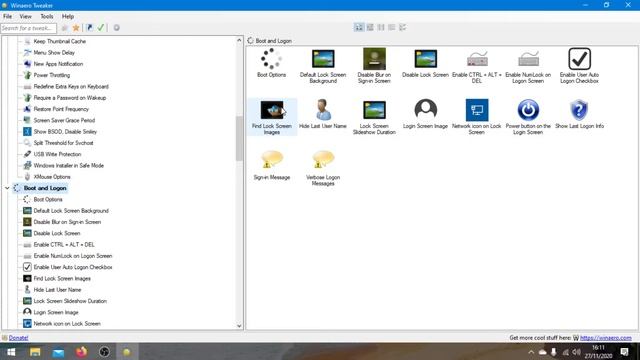Switch to the last view mode button
This screenshot has height=360, width=640.
(x=403, y=27)
